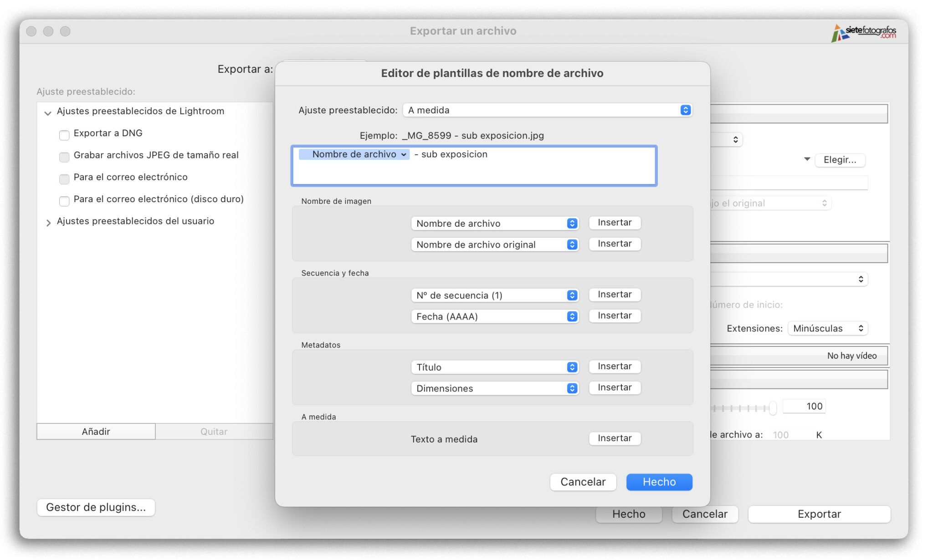Confirm template with the Hecho button

659,482
